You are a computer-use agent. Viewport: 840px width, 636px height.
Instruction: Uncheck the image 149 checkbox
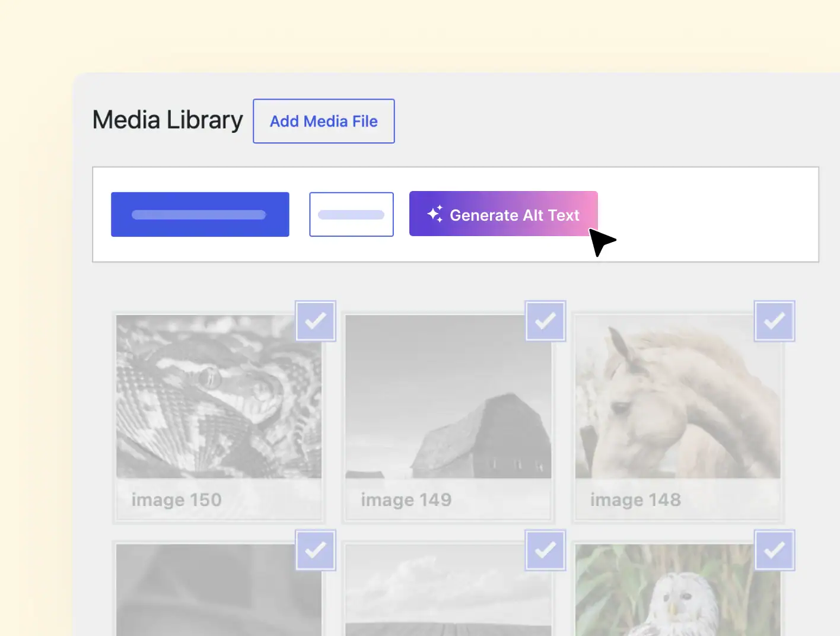pos(545,321)
